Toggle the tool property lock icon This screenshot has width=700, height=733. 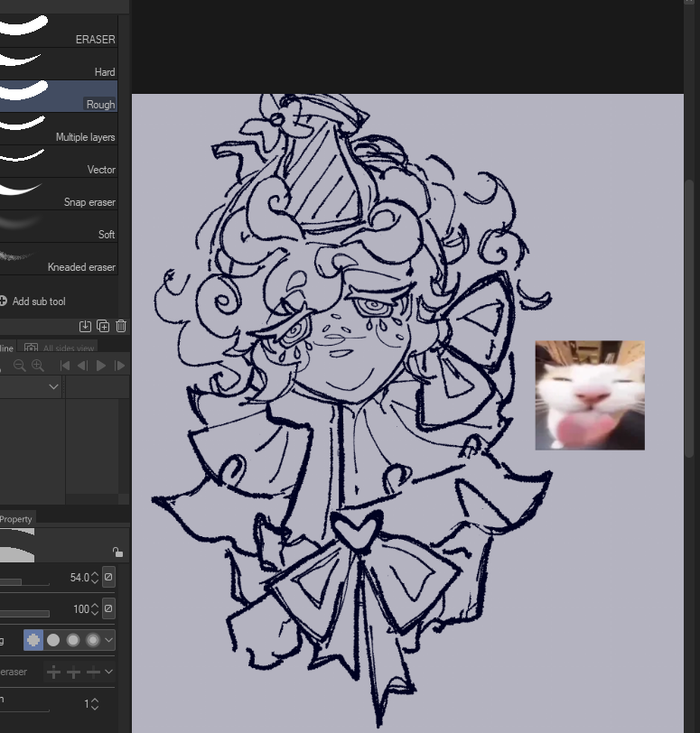[117, 552]
